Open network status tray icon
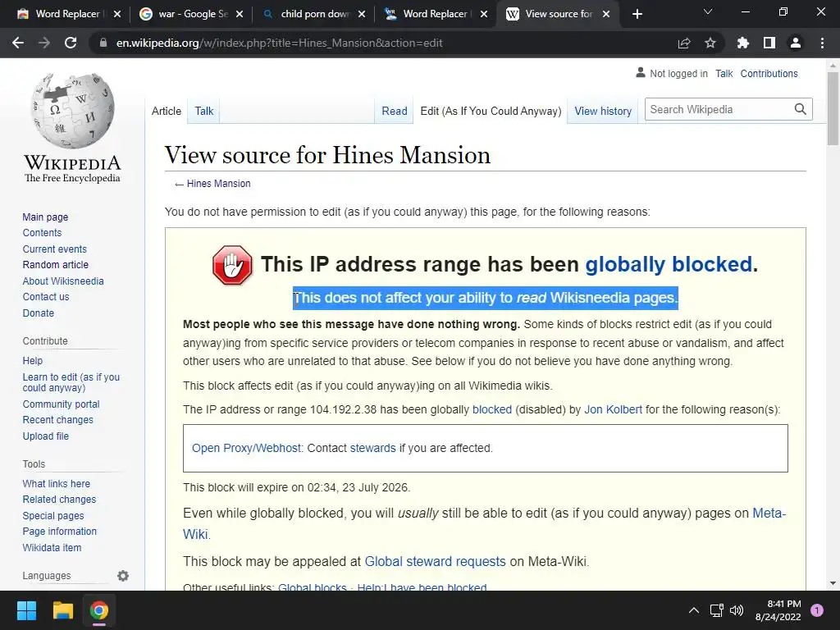 tap(717, 610)
